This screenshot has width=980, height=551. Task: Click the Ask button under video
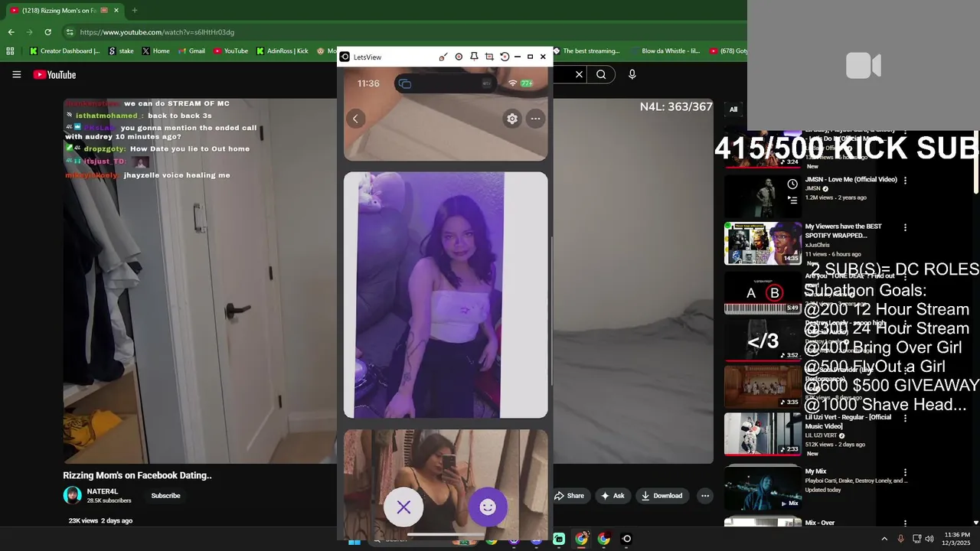click(612, 496)
